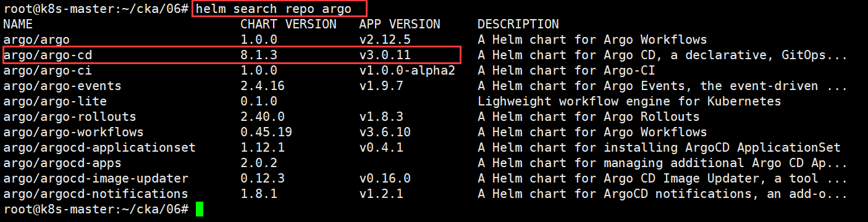Click app version v1.9.7 for argo-events
Viewport: 868px width, 222px height.
(381, 86)
